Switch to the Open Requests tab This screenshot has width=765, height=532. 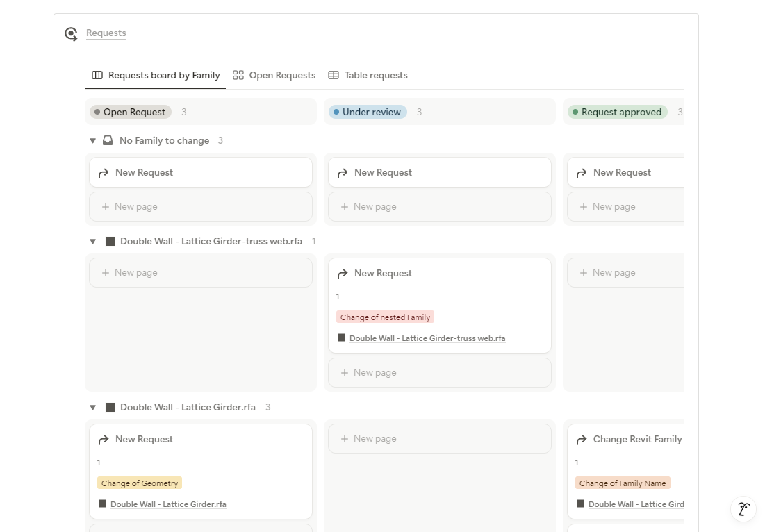(x=282, y=75)
